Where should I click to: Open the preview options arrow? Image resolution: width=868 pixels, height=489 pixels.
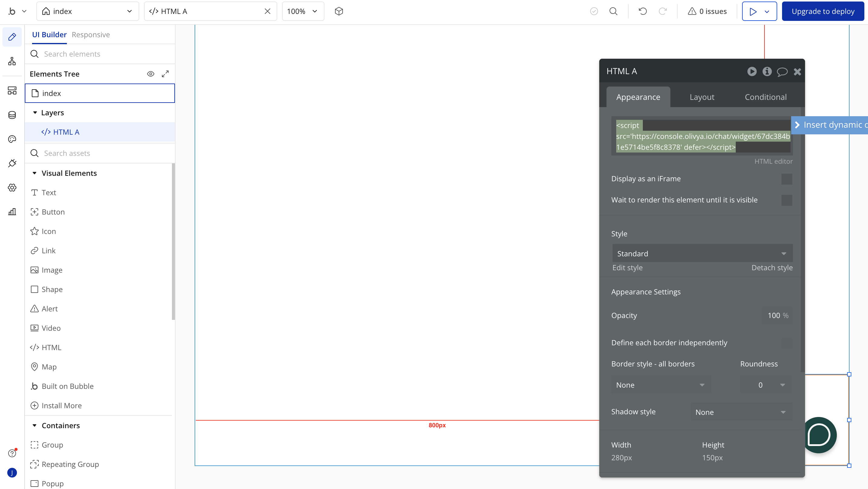tap(767, 11)
